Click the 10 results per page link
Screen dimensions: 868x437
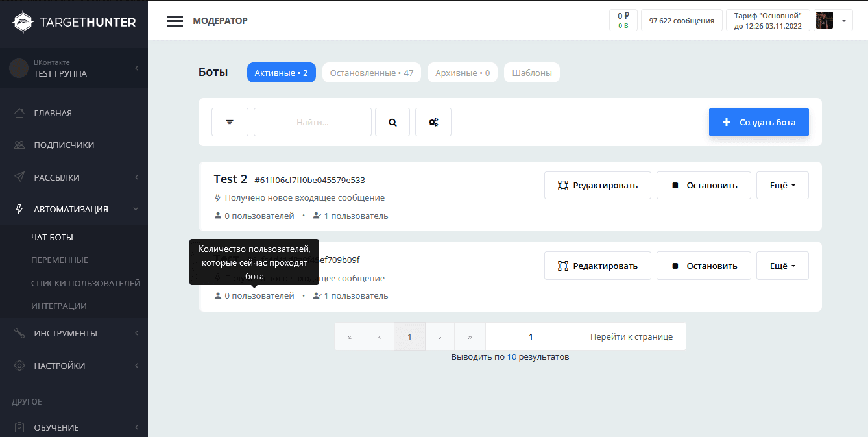[511, 356]
